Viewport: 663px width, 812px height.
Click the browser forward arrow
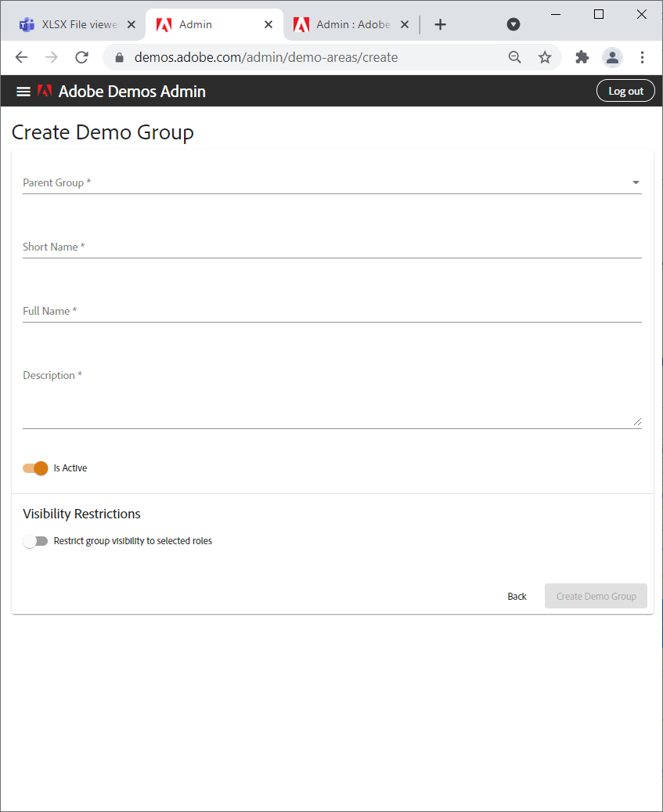tap(51, 57)
